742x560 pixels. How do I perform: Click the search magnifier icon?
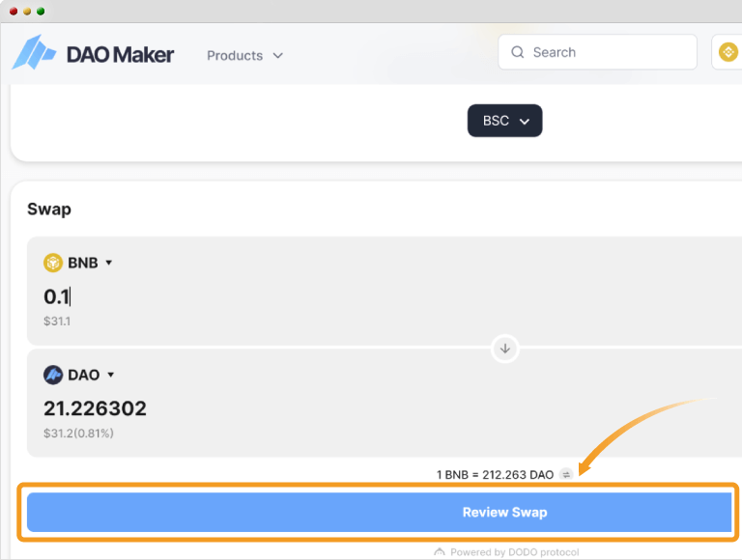coord(517,52)
